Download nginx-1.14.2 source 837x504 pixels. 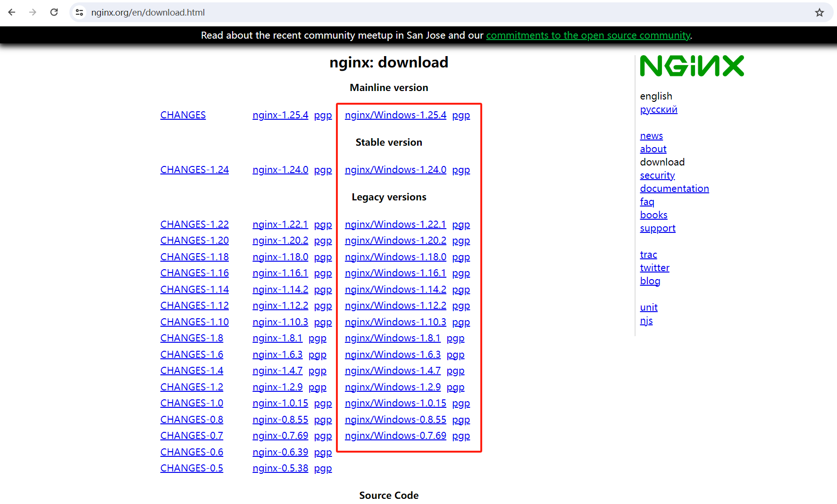280,289
